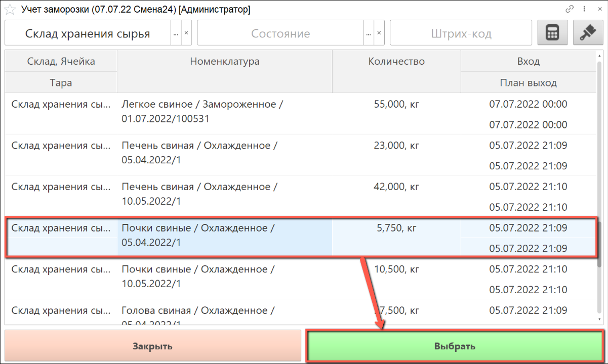Screen dimensions: 608x364
Task: Clear the Склад хранения сырья field
Action: (186, 33)
